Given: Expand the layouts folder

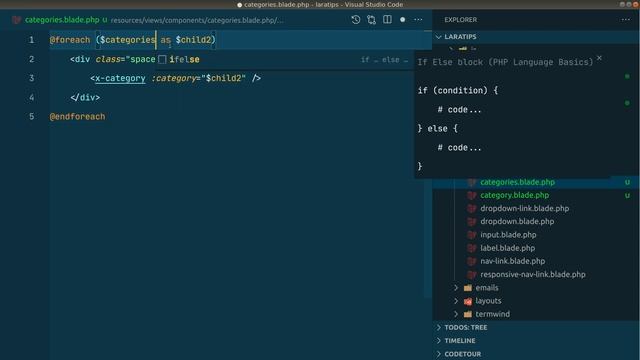Looking at the screenshot, I should [488, 301].
